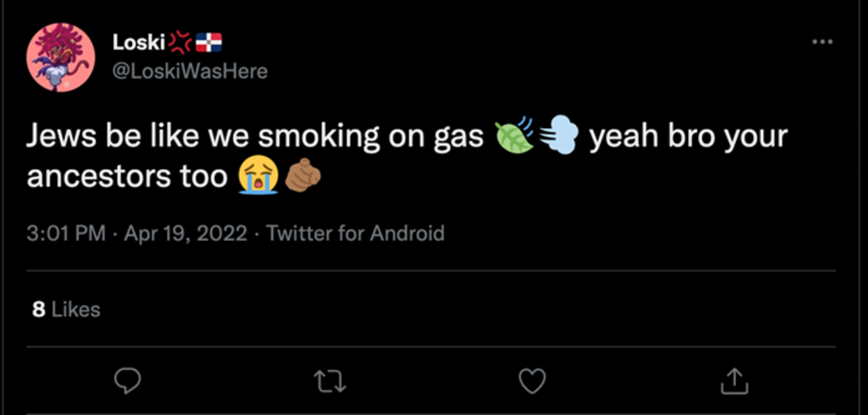The image size is (868, 415).
Task: Open the three-dot more options menu
Action: 822,42
